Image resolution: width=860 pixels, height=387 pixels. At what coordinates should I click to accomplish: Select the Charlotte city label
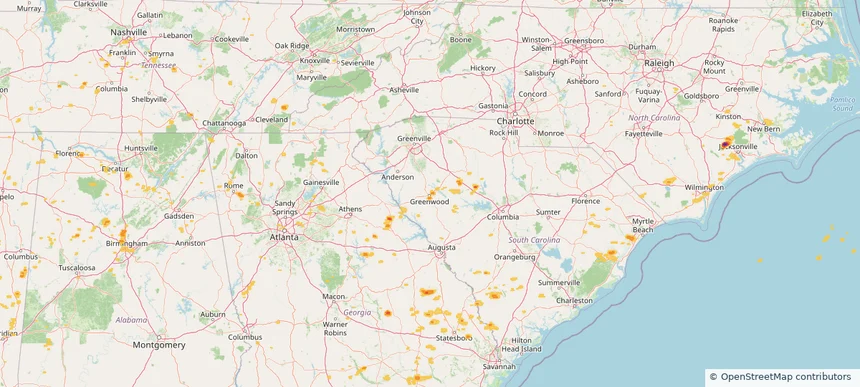click(x=515, y=121)
